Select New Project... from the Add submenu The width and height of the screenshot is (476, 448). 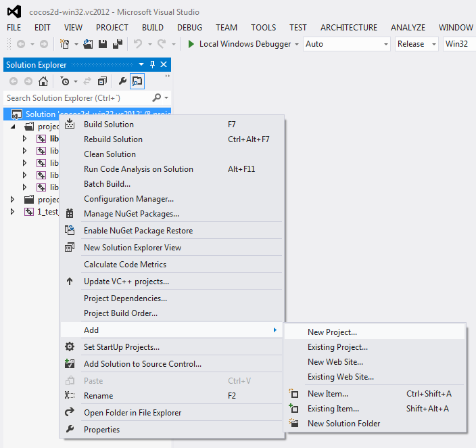click(332, 332)
